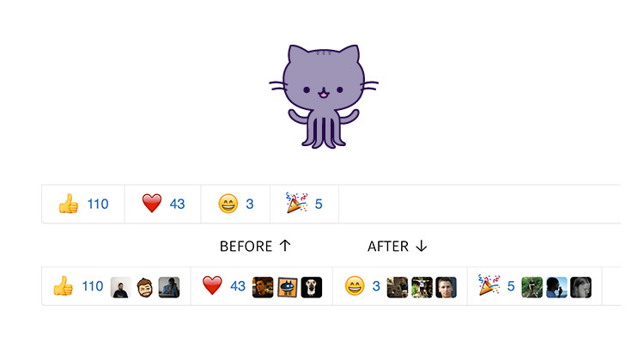Click the red heart emoji in the top reaction bar
This screenshot has height=361, width=644.
152,204
